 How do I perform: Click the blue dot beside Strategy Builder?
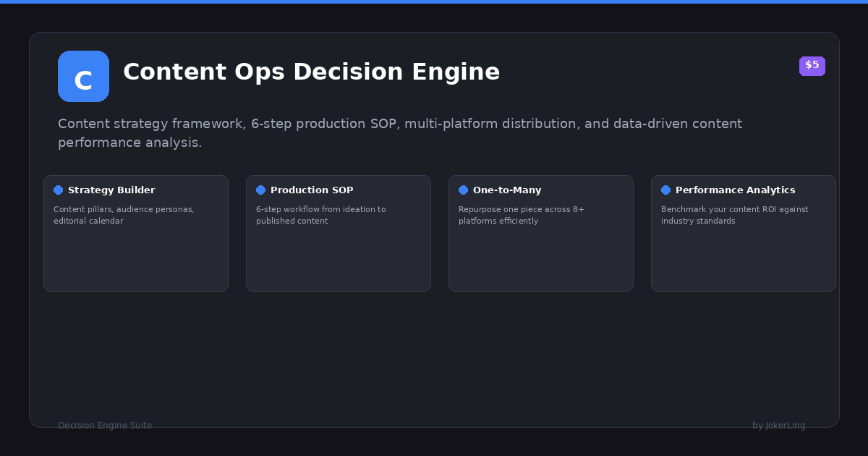click(59, 190)
